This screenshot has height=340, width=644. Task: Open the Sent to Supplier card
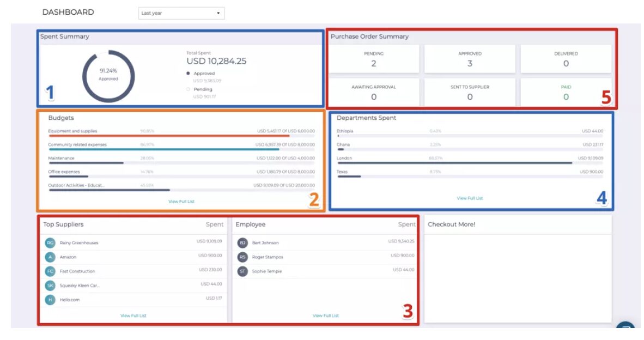pos(470,93)
